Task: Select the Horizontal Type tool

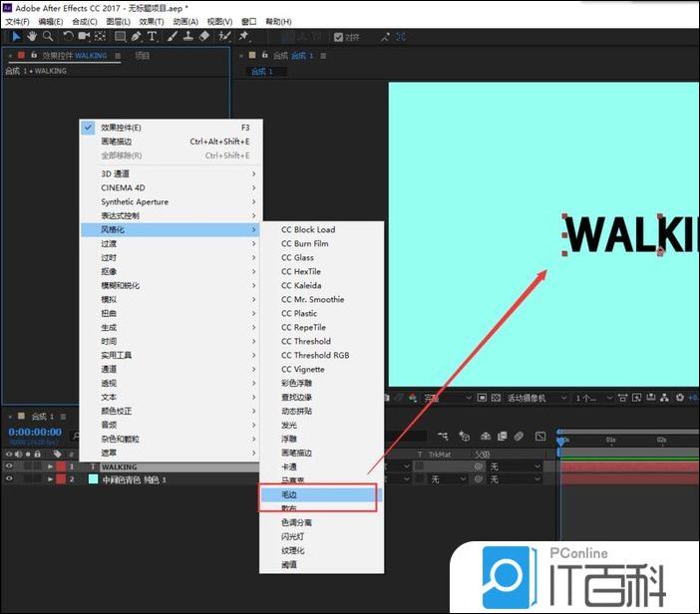Action: (152, 37)
